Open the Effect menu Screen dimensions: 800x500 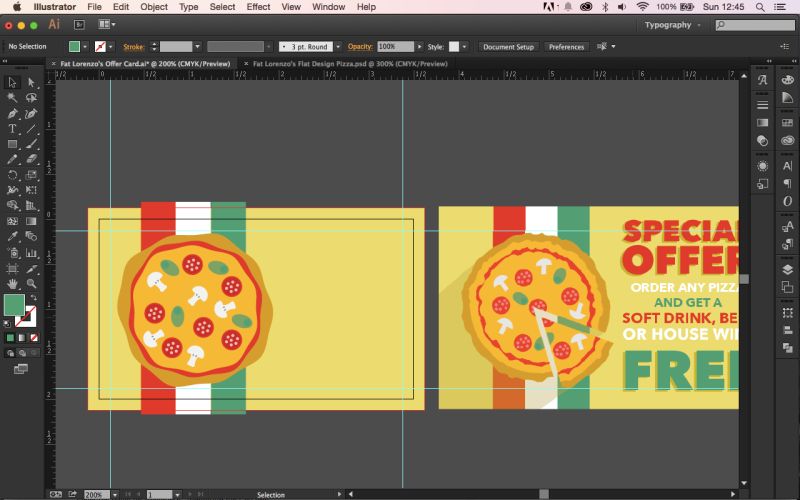pos(258,7)
